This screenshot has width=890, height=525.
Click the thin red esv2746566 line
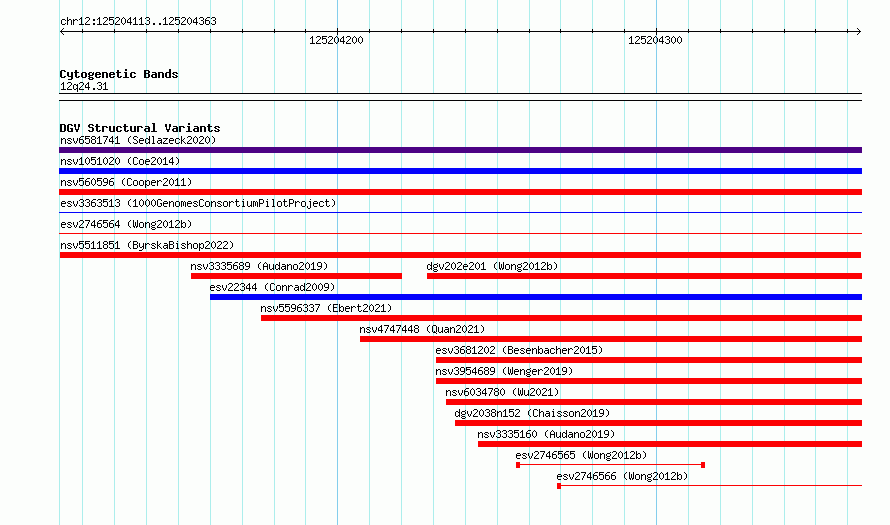point(710,486)
